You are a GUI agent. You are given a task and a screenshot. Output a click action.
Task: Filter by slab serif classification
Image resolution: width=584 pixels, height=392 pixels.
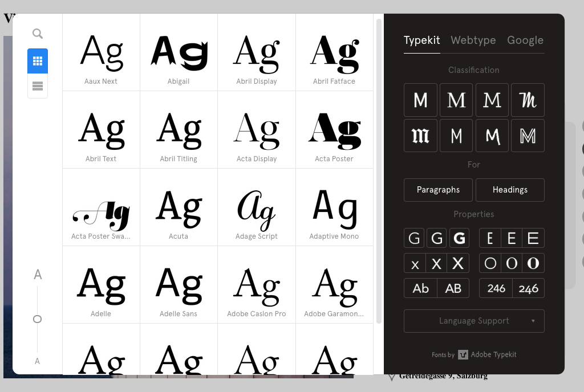click(492, 100)
